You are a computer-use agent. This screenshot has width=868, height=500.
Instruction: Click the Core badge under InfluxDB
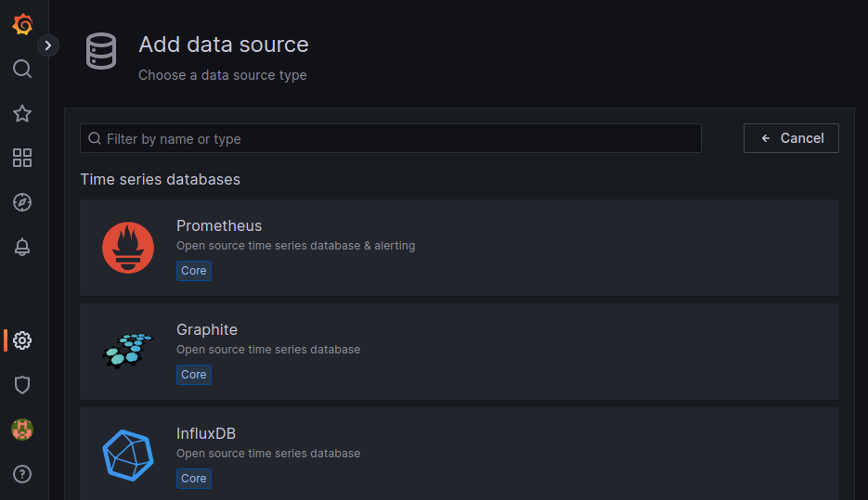[x=194, y=479]
